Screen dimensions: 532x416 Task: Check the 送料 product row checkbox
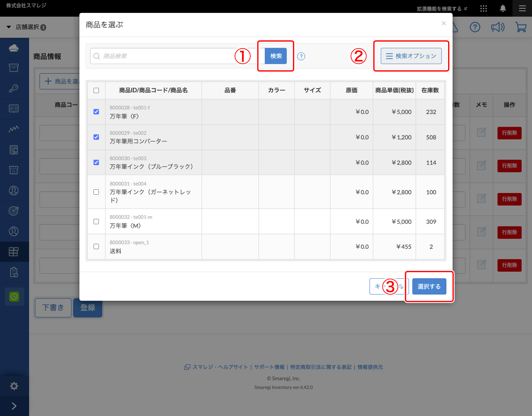96,246
